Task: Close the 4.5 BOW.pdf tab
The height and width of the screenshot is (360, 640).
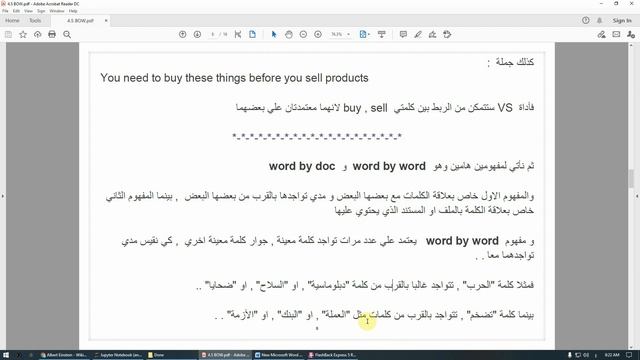Action: 106,20
